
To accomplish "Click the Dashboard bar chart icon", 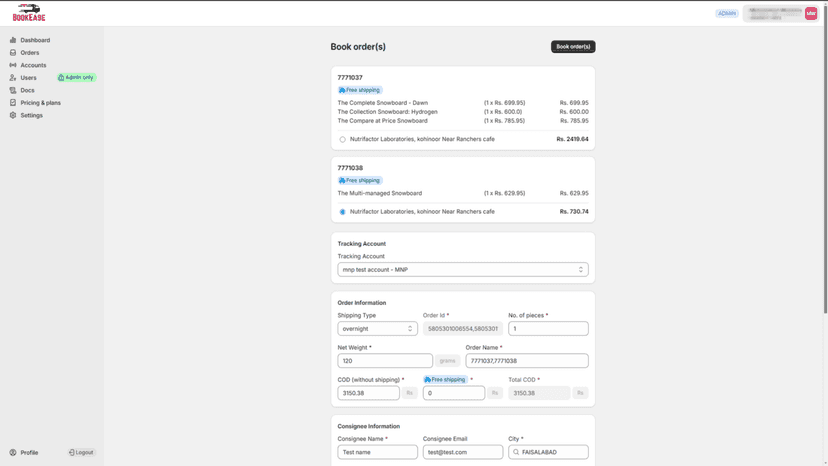I will (x=13, y=40).
